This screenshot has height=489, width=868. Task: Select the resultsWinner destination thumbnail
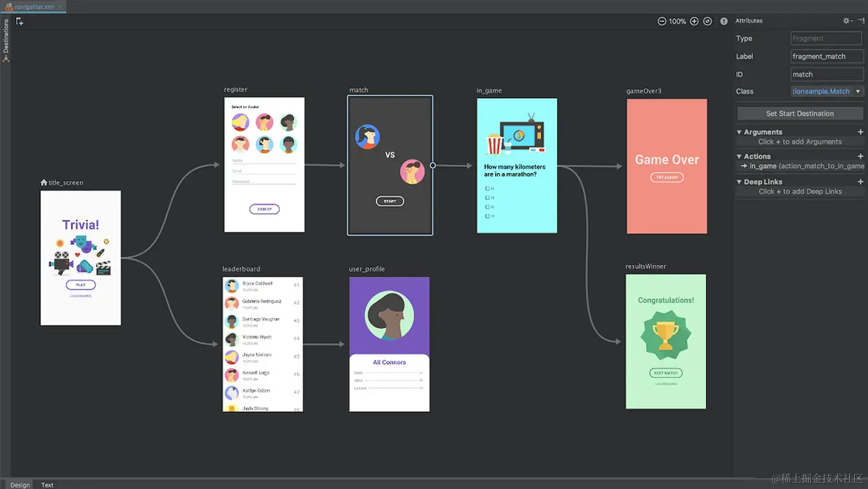tap(666, 342)
